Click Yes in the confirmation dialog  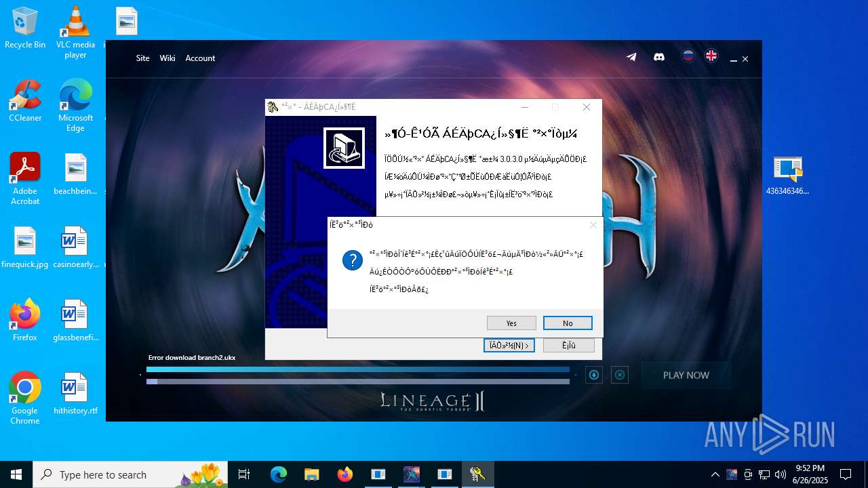point(511,323)
